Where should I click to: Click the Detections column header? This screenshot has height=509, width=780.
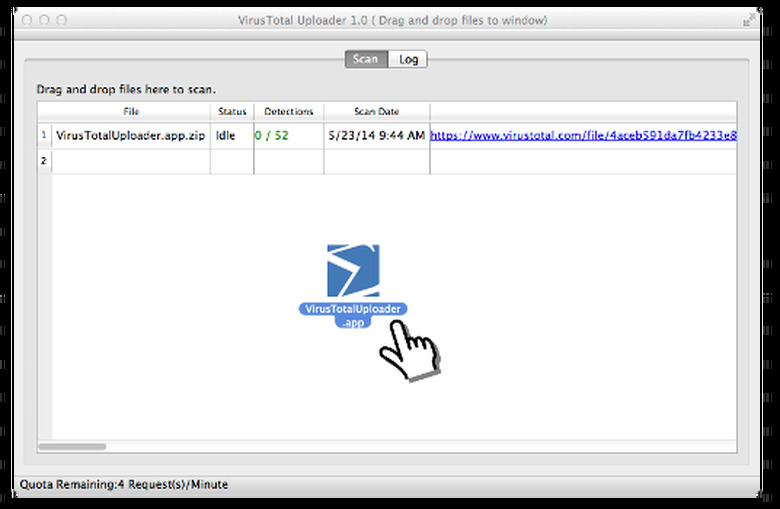289,111
